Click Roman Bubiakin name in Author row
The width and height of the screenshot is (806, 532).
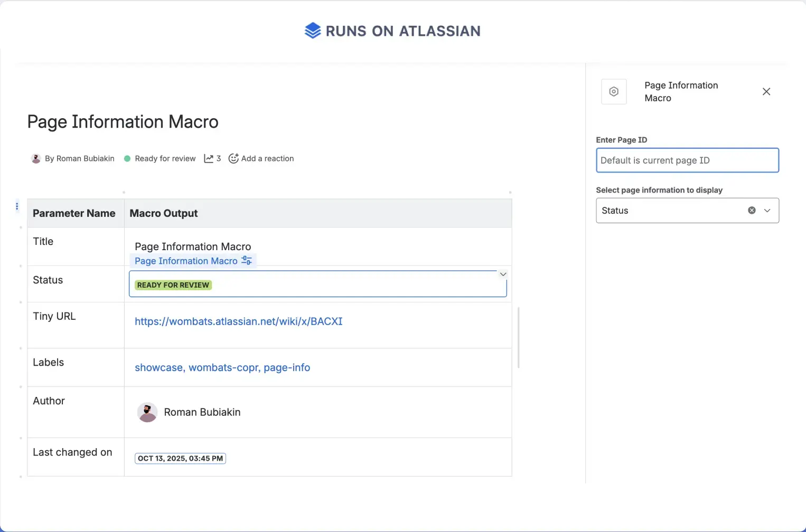point(202,412)
